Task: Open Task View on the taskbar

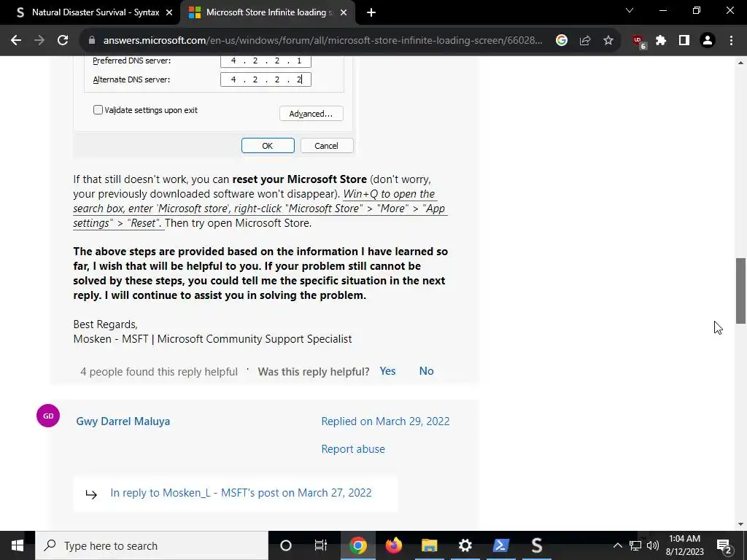Action: pyautogui.click(x=321, y=545)
